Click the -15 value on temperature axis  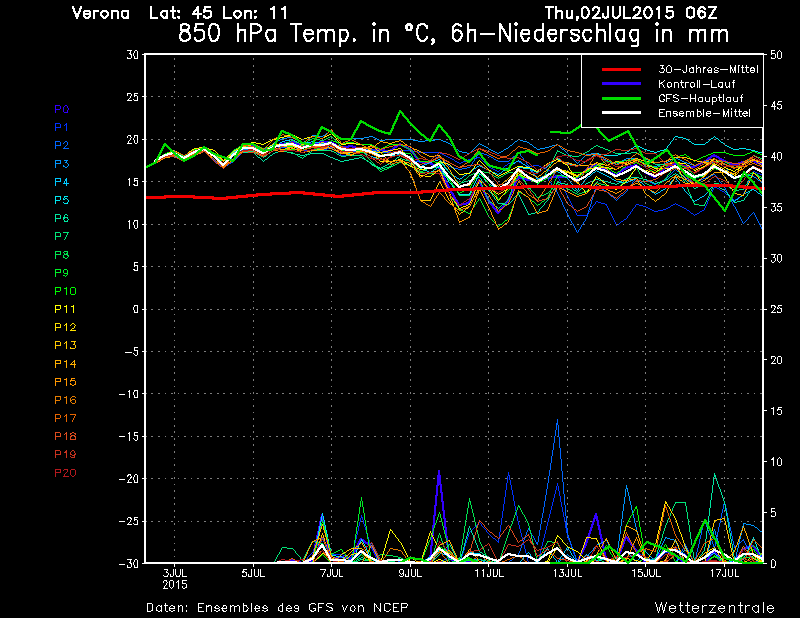[x=129, y=437]
